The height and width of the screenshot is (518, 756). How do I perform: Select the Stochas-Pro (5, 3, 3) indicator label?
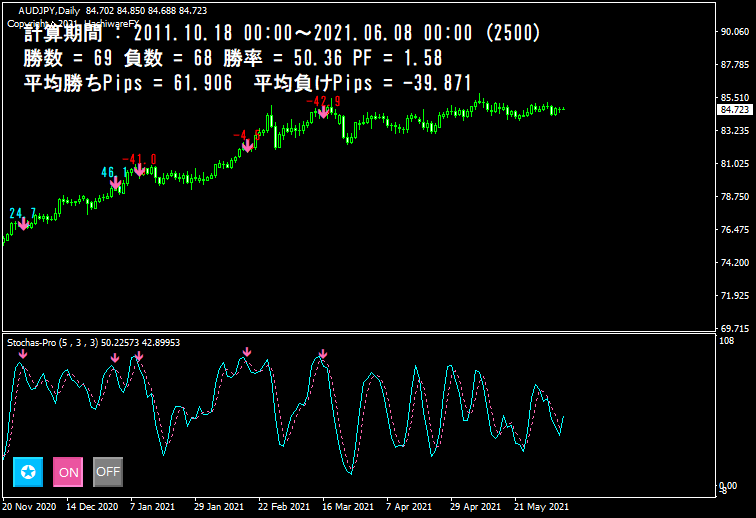93,342
